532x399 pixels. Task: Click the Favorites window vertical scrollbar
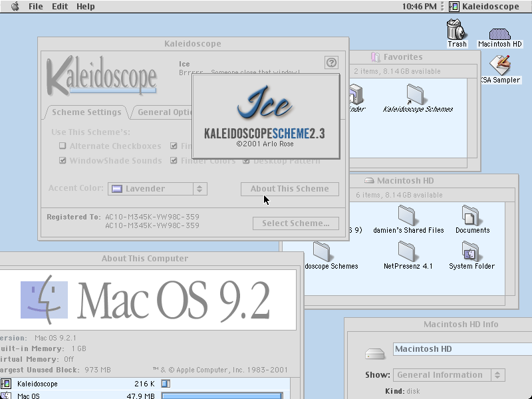pyautogui.click(x=471, y=118)
